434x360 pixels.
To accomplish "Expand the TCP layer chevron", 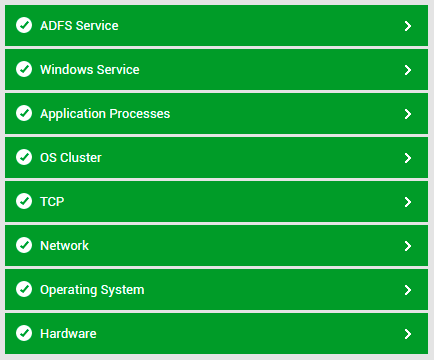I will point(408,202).
